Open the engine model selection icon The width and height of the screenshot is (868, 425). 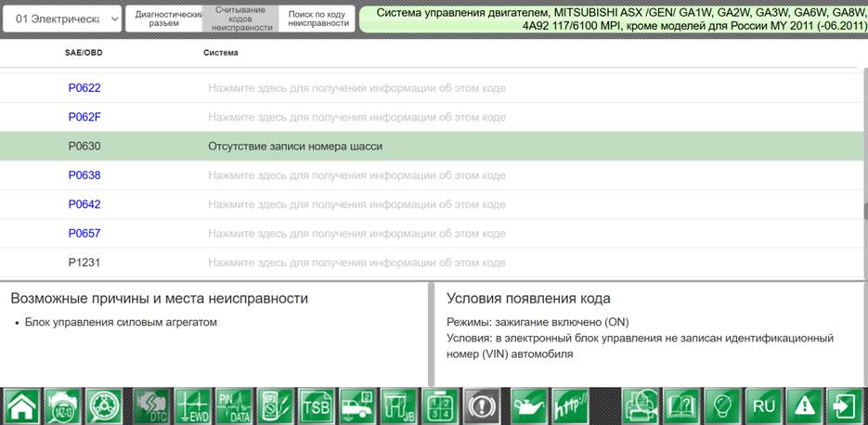point(64,406)
